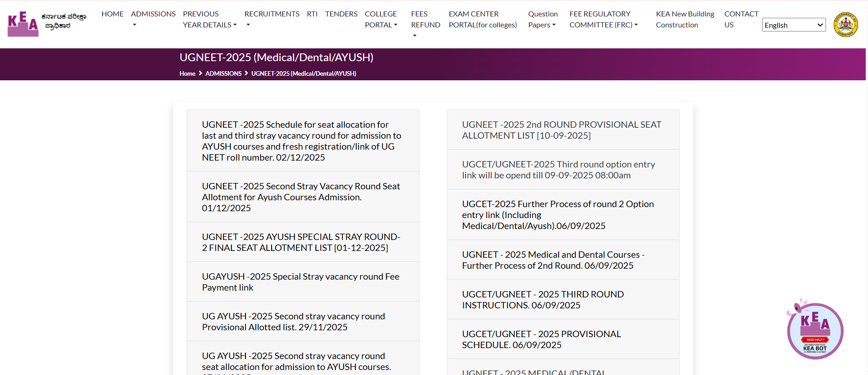Open EXAM CENTER PORTAL for colleges
The height and width of the screenshot is (375, 868).
coord(483,20)
